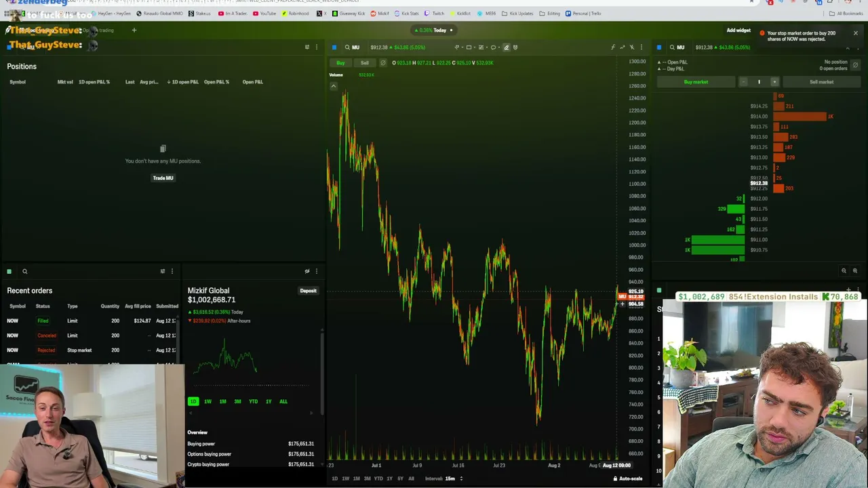Toggle the chart pencil drawing mode
The width and height of the screenshot is (868, 488).
(506, 47)
